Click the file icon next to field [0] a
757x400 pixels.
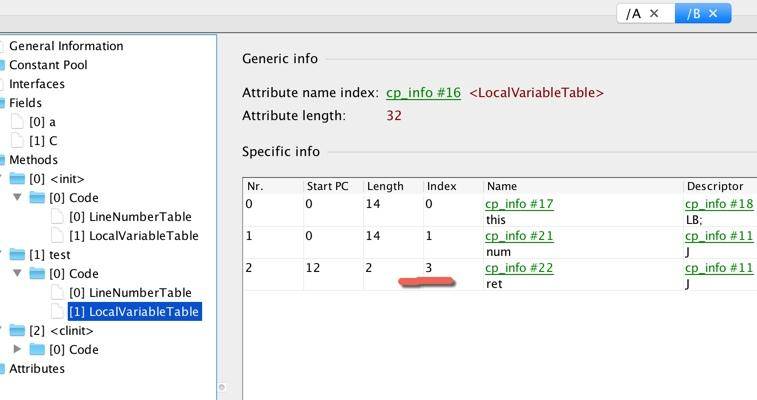pos(17,122)
